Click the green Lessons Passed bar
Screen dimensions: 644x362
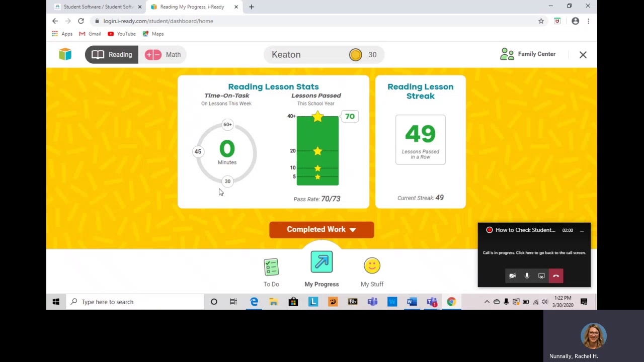[x=317, y=150]
